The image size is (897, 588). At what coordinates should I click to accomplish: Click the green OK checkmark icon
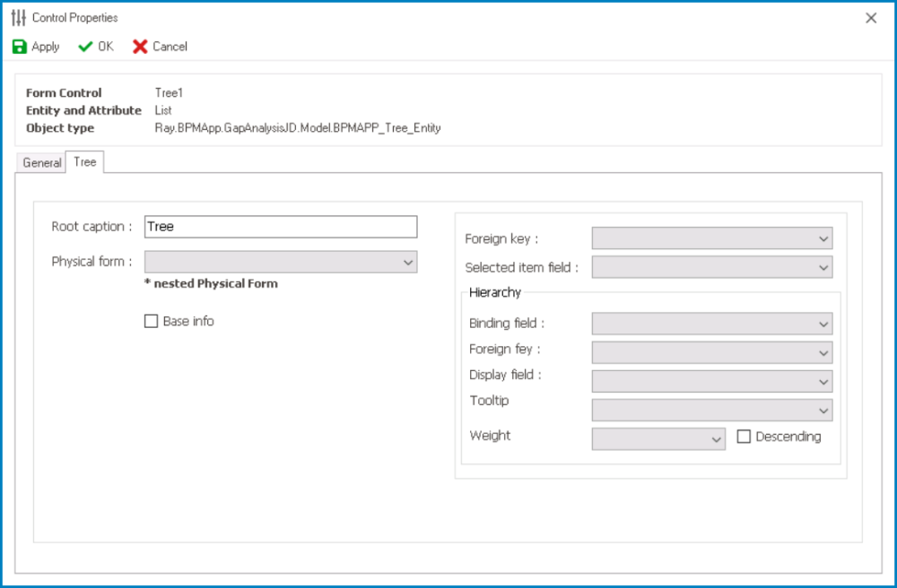point(86,47)
